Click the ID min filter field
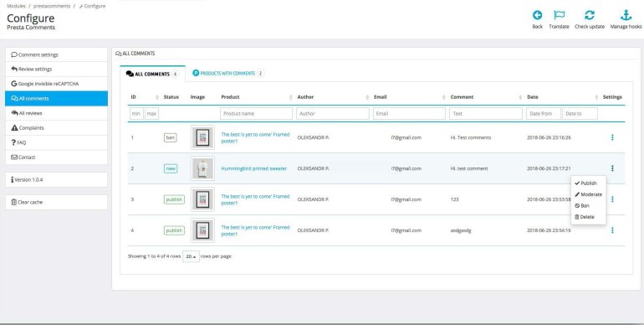Viewport: 644px width, 325px height. [x=136, y=114]
